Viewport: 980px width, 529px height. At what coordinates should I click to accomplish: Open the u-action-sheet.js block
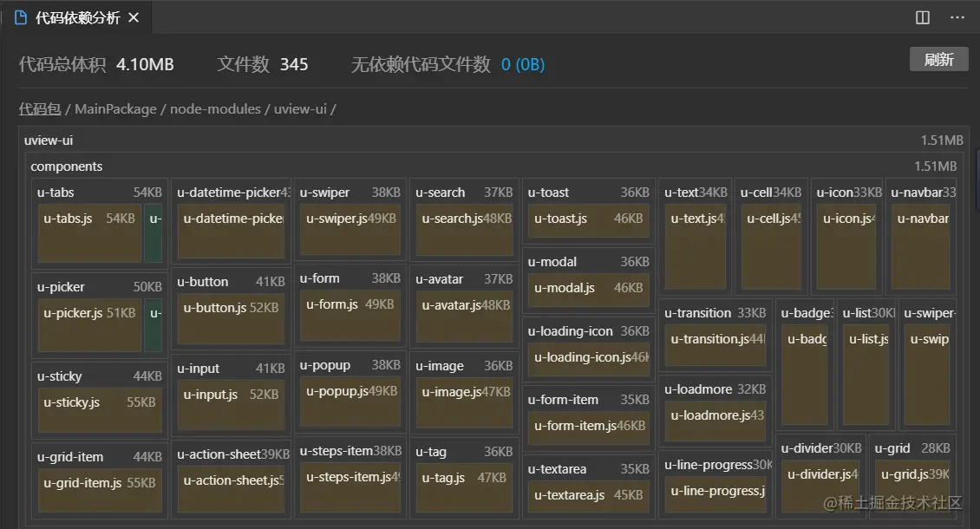232,490
